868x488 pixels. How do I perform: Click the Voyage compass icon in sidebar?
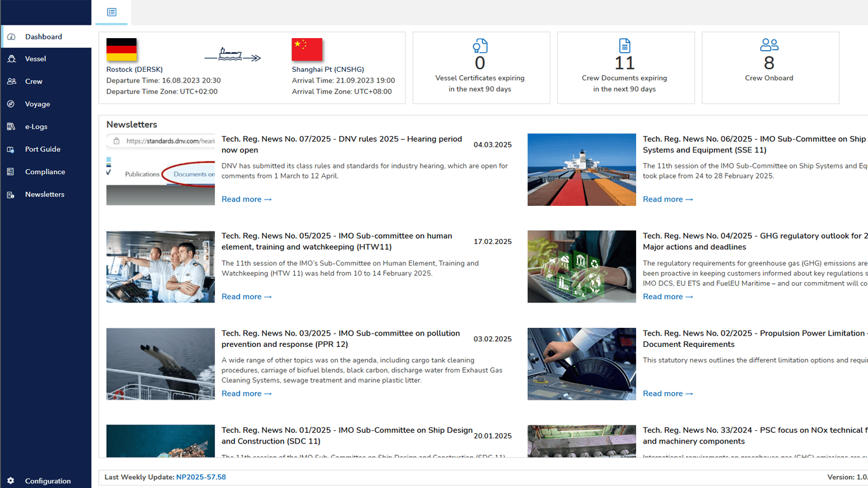(11, 104)
